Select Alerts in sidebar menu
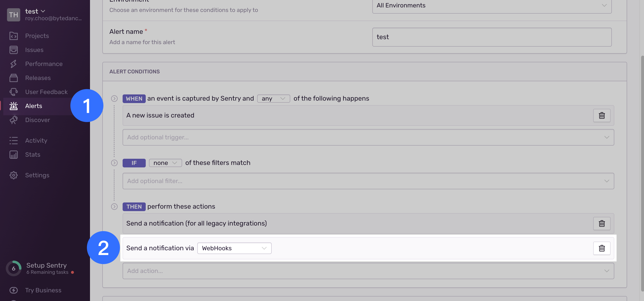This screenshot has height=301, width=644. (x=33, y=106)
